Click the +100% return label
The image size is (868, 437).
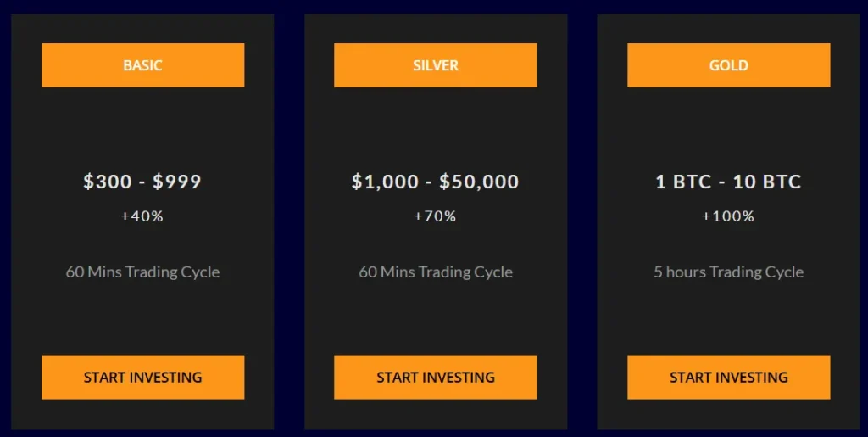pos(728,216)
